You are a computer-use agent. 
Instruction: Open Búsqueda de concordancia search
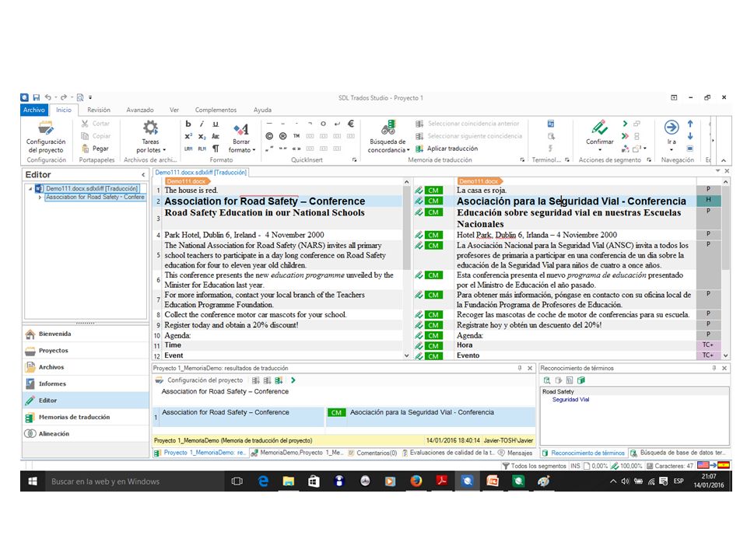pyautogui.click(x=388, y=137)
